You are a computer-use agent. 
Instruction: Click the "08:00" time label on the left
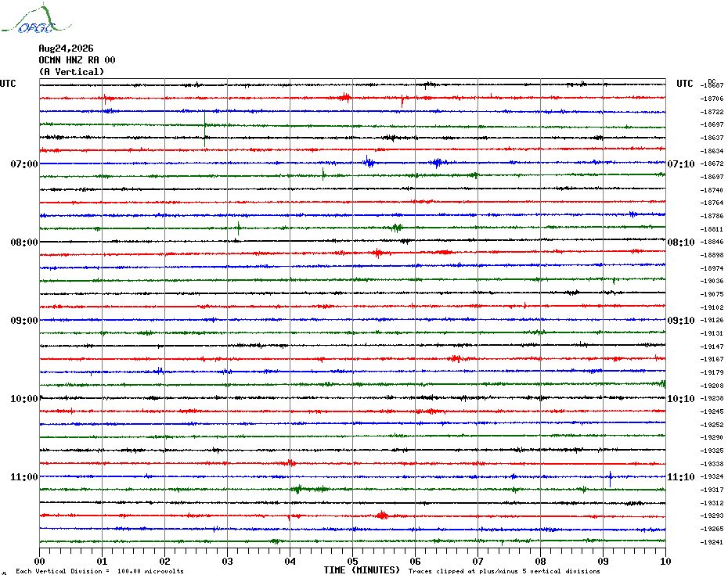(24, 242)
